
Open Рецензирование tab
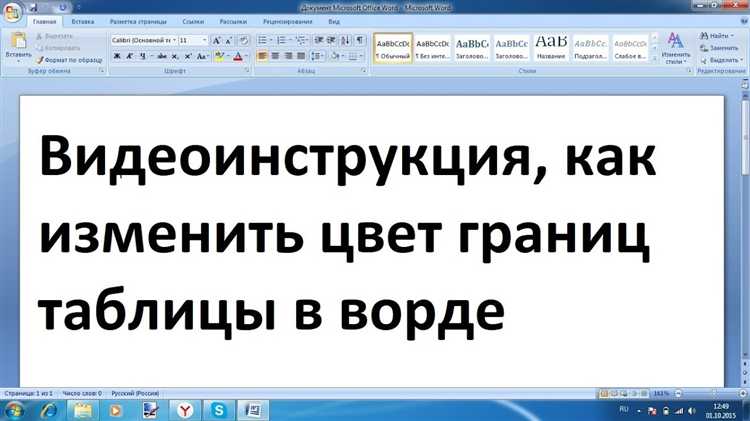(x=287, y=22)
